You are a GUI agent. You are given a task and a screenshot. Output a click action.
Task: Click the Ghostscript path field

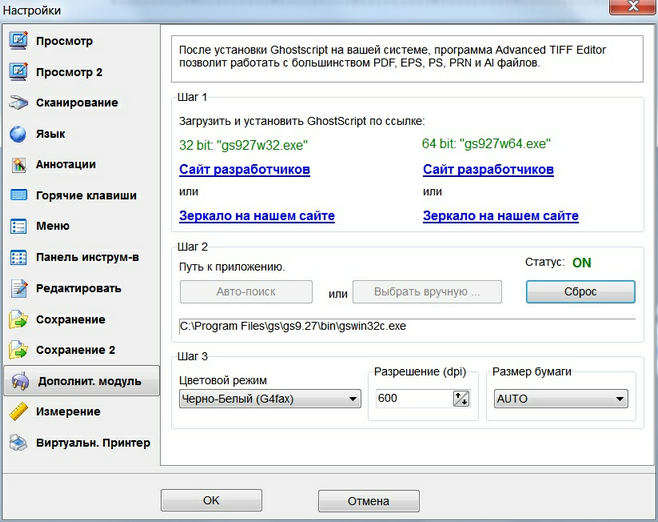(407, 326)
